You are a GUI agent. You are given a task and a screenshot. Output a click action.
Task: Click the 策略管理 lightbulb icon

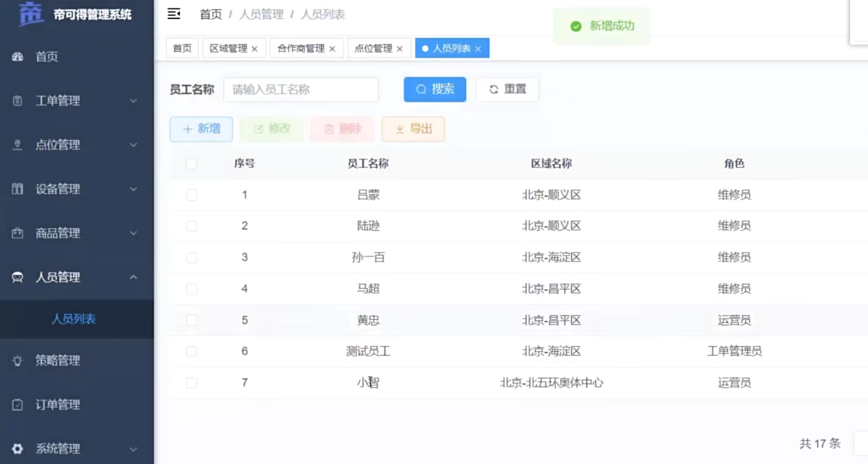click(18, 360)
